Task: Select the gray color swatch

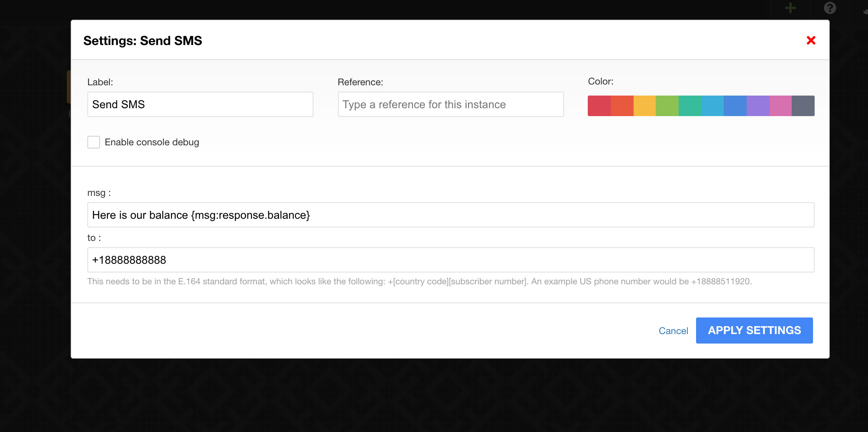Action: coord(803,106)
